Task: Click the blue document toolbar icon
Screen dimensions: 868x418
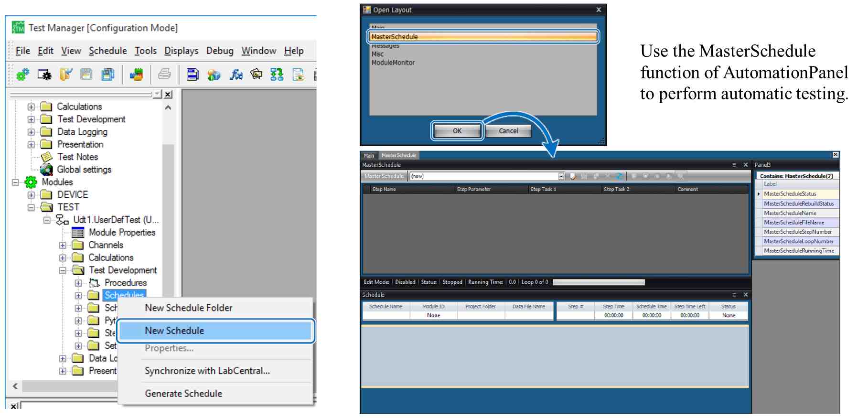Action: pos(193,75)
